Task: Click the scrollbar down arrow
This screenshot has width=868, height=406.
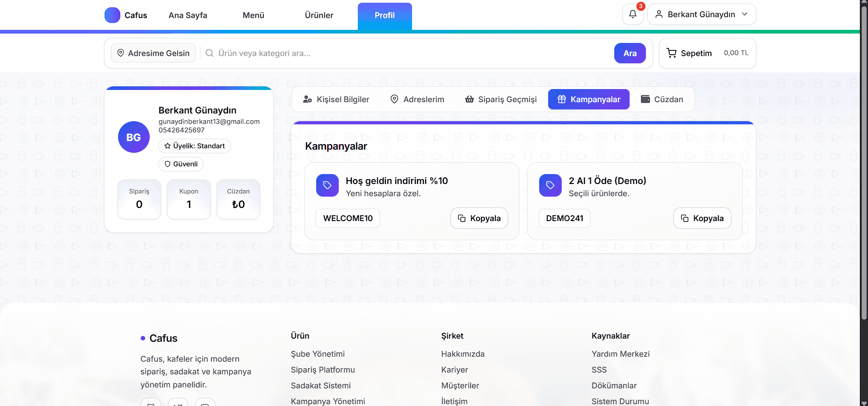Action: [864, 402]
